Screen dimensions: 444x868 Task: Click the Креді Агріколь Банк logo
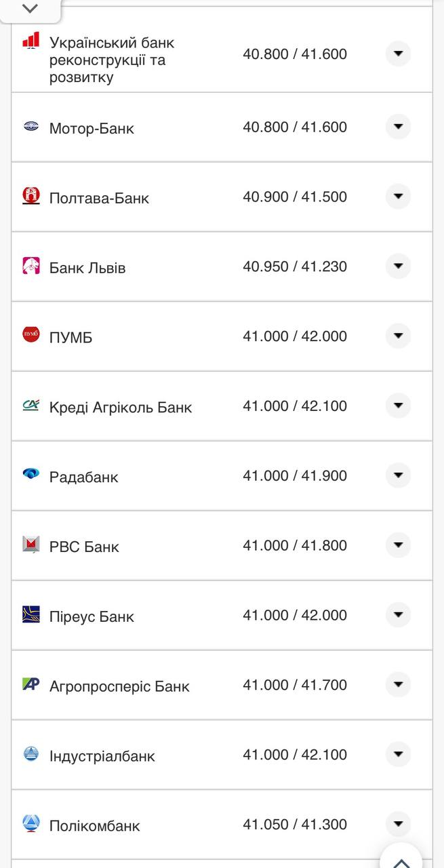coord(31,405)
